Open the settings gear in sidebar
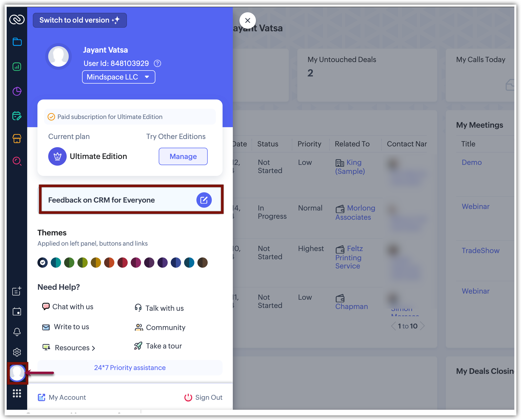This screenshot has width=521, height=420. click(x=17, y=352)
